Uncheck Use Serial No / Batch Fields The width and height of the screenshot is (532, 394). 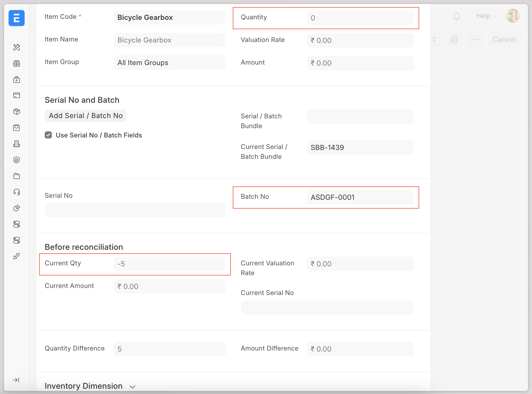(x=48, y=135)
